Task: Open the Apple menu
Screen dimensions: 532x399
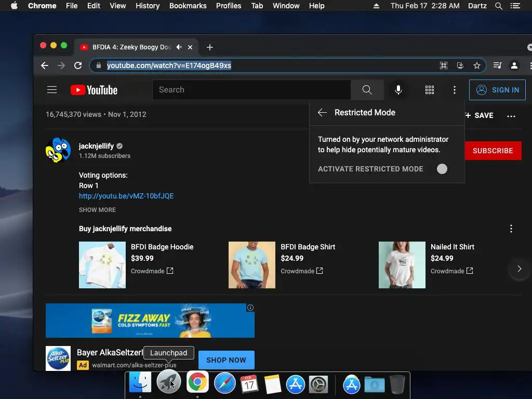Action: pos(14,6)
